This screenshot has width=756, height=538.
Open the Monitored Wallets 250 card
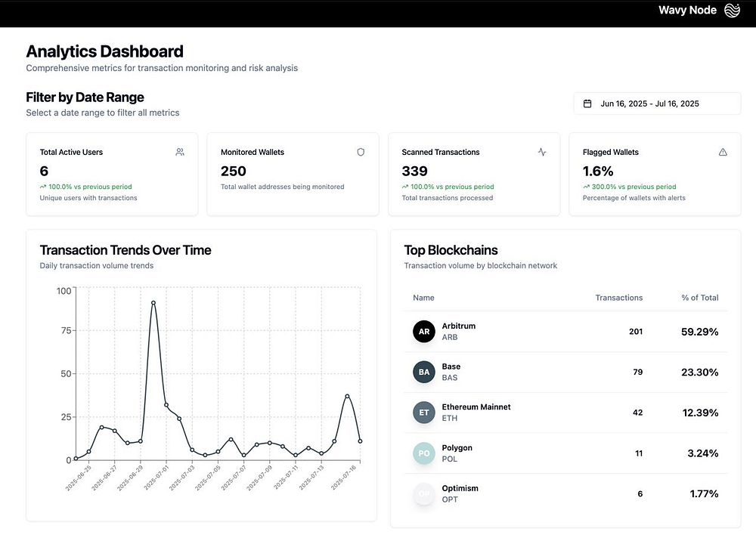pyautogui.click(x=293, y=175)
